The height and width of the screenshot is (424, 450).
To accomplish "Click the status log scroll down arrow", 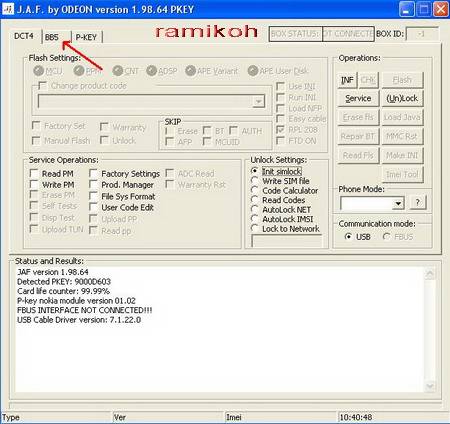I will pos(430,386).
